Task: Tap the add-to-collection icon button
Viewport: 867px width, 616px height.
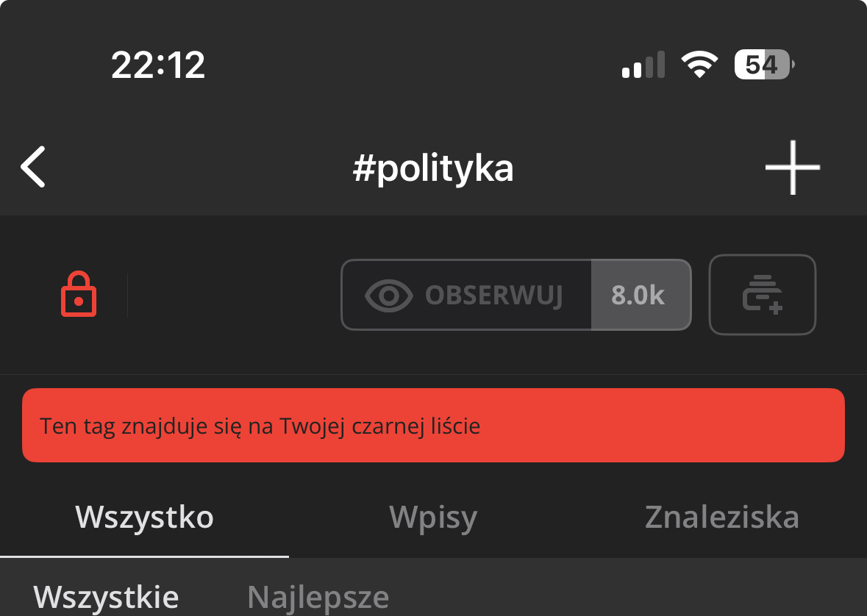Action: (762, 295)
